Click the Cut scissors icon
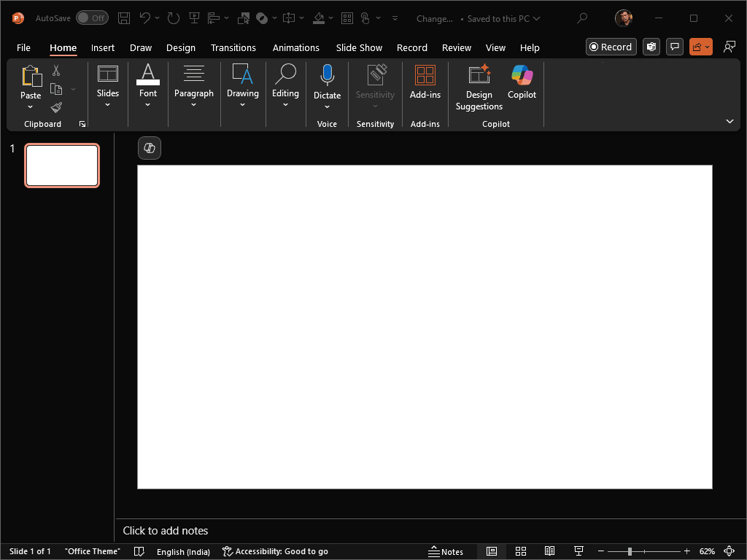Screen dimensions: 747x560 coord(55,70)
